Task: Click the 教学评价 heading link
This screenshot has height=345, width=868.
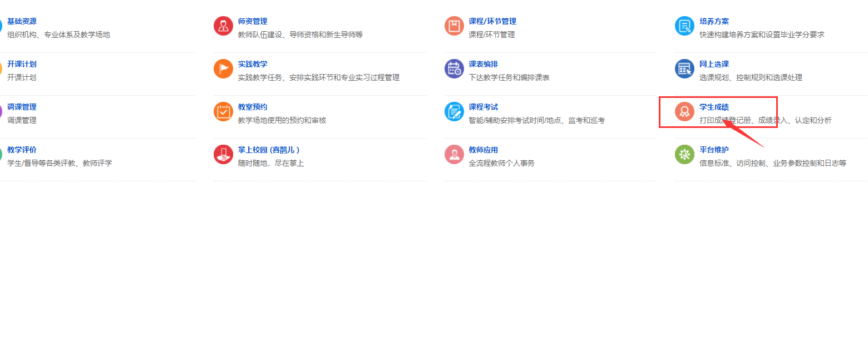Action: [22, 150]
